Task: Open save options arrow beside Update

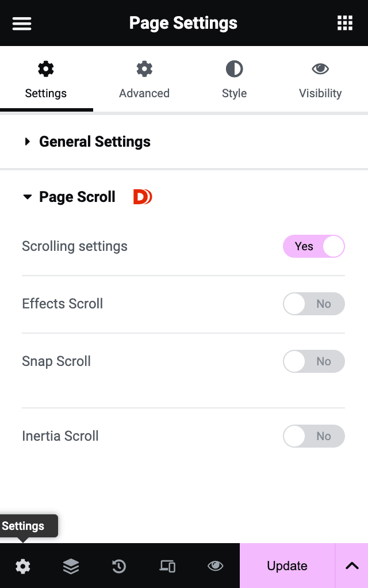Action: (x=351, y=566)
